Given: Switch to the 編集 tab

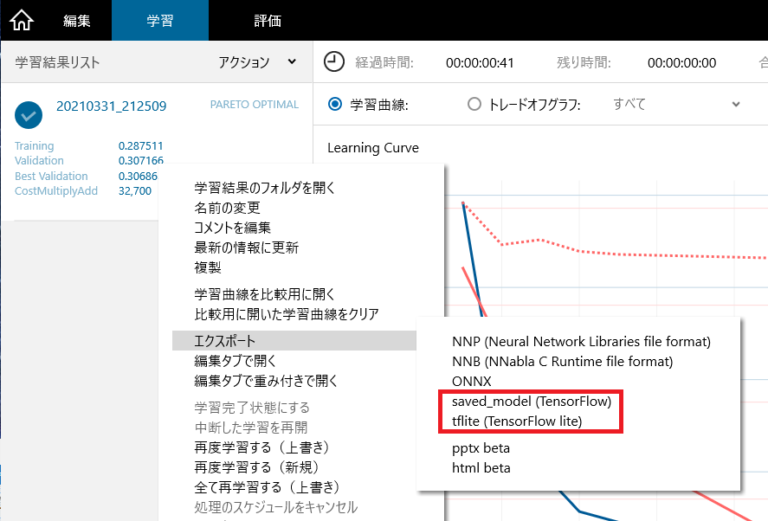Looking at the screenshot, I should 76,21.
